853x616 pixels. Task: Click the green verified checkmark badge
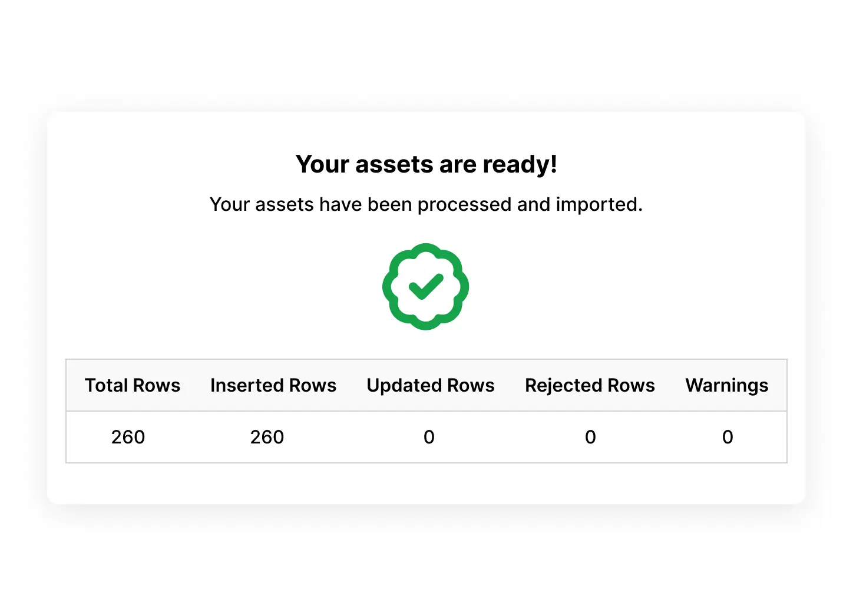tap(425, 287)
